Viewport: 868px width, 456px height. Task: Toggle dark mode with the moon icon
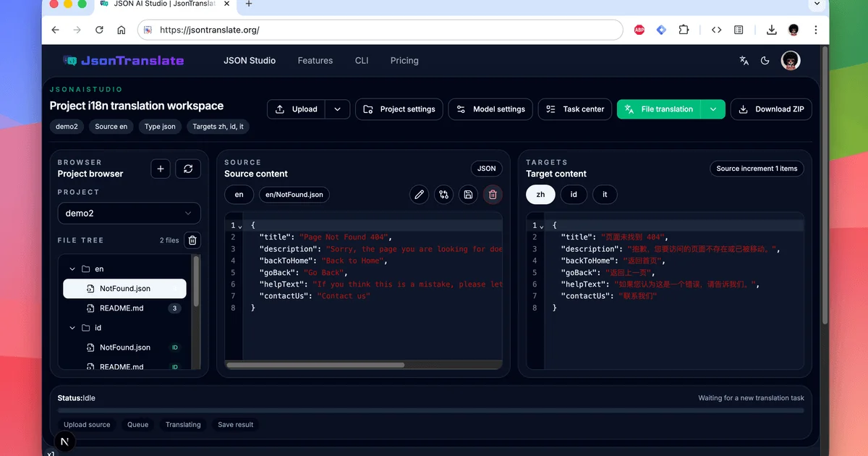(765, 61)
